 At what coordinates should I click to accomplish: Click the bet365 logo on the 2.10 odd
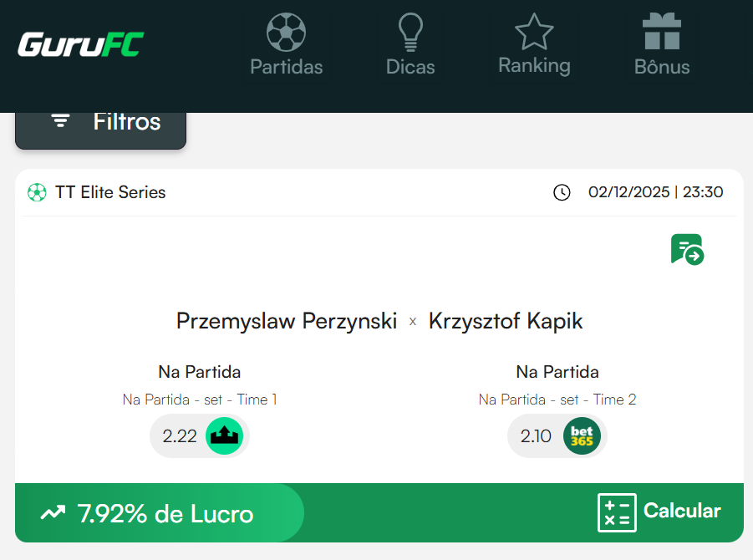(580, 435)
